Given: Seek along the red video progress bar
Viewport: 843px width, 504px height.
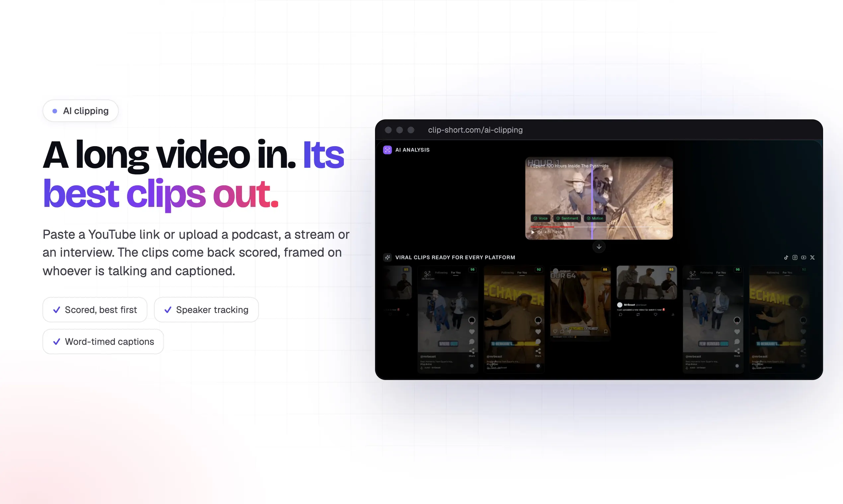Looking at the screenshot, I should [x=552, y=226].
